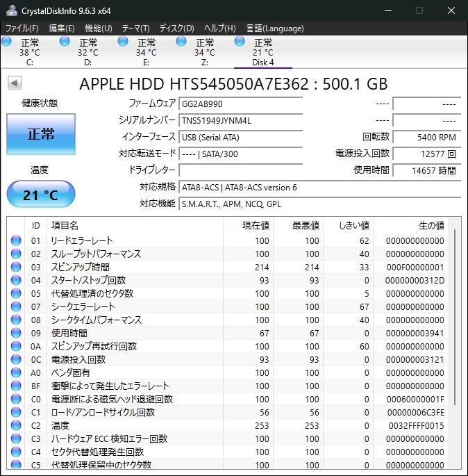
Task: Click the 現在値 column header
Action: pos(248,225)
